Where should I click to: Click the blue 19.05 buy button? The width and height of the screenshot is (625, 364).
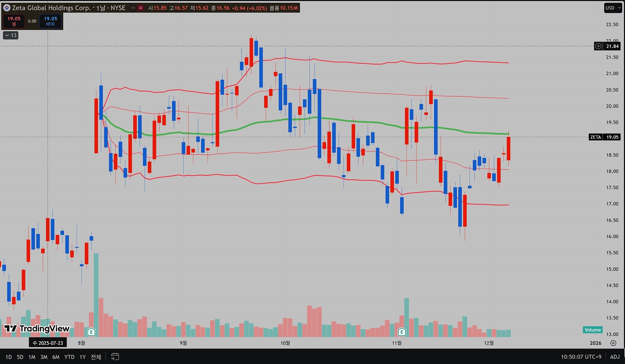50,21
